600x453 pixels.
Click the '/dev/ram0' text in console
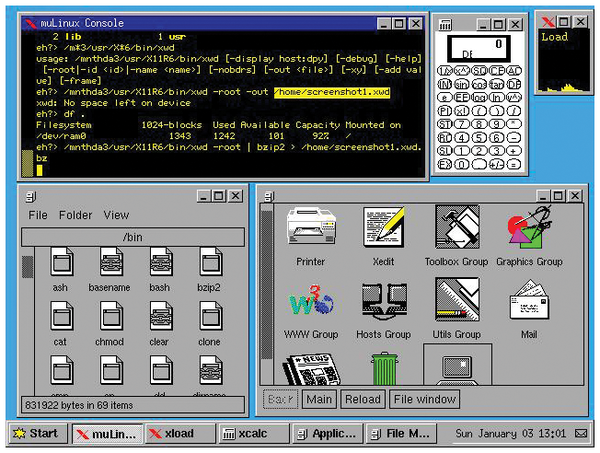pyautogui.click(x=61, y=136)
